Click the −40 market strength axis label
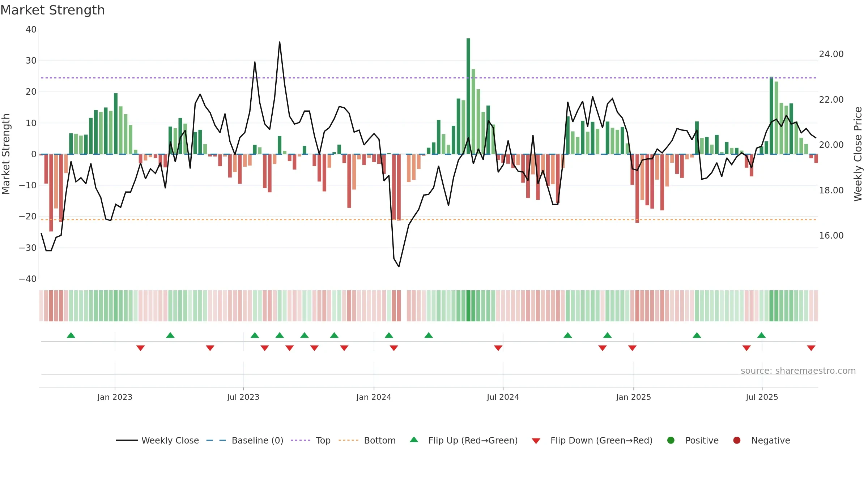The width and height of the screenshot is (868, 488). click(28, 279)
